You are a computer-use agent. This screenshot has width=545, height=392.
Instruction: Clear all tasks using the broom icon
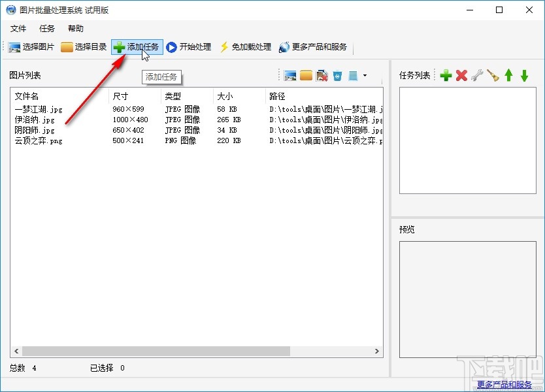pos(492,75)
